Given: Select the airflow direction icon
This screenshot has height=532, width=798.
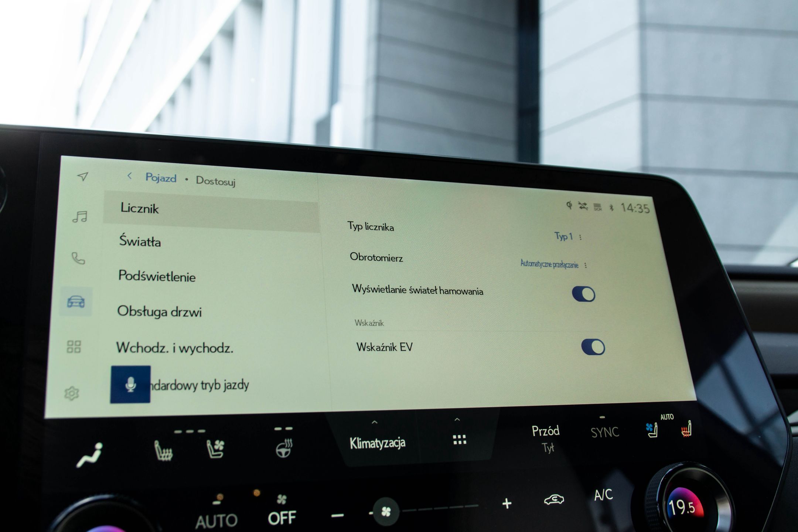Looking at the screenshot, I should point(89,455).
